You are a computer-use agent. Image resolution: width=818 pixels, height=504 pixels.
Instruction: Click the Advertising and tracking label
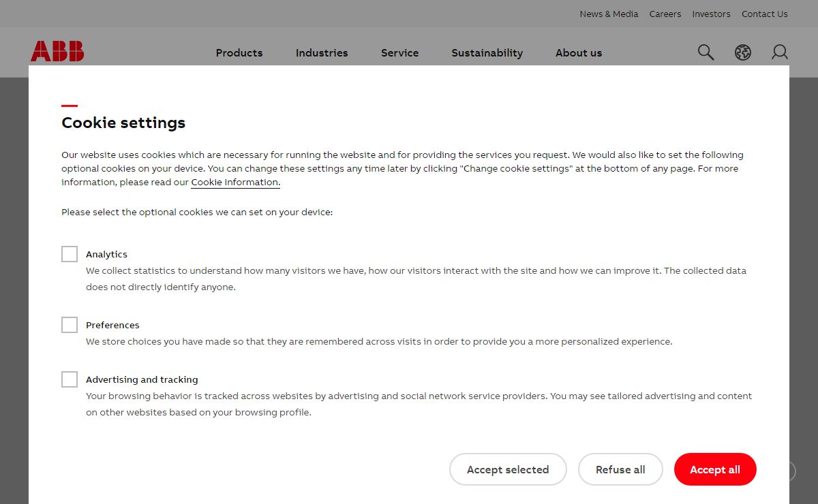click(142, 379)
